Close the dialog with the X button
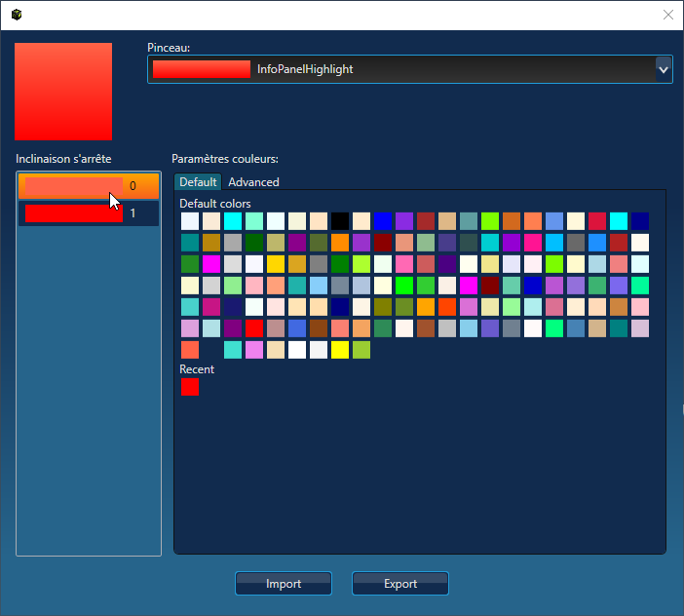 point(667,15)
